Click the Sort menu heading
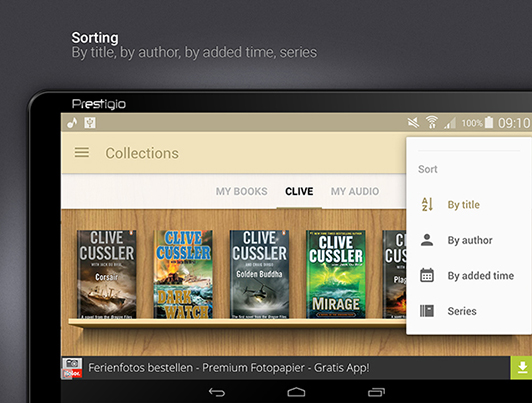Image resolution: width=532 pixels, height=403 pixels. [x=428, y=169]
